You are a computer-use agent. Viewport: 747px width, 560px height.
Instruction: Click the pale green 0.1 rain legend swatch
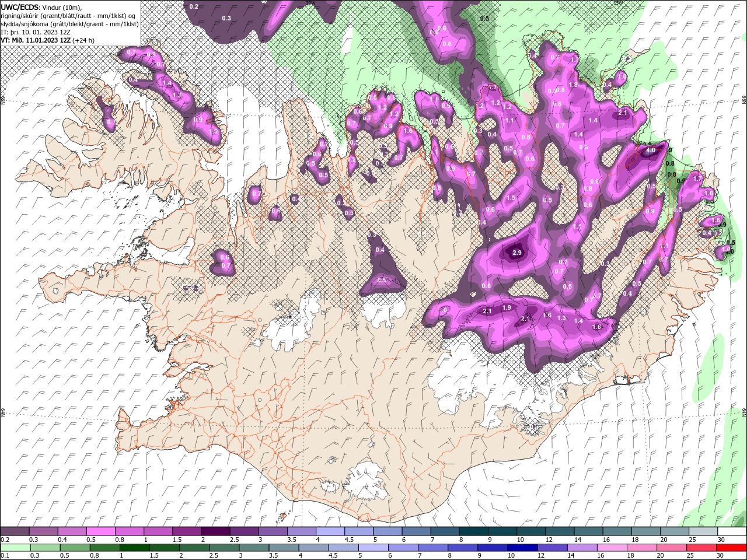tap(15, 548)
